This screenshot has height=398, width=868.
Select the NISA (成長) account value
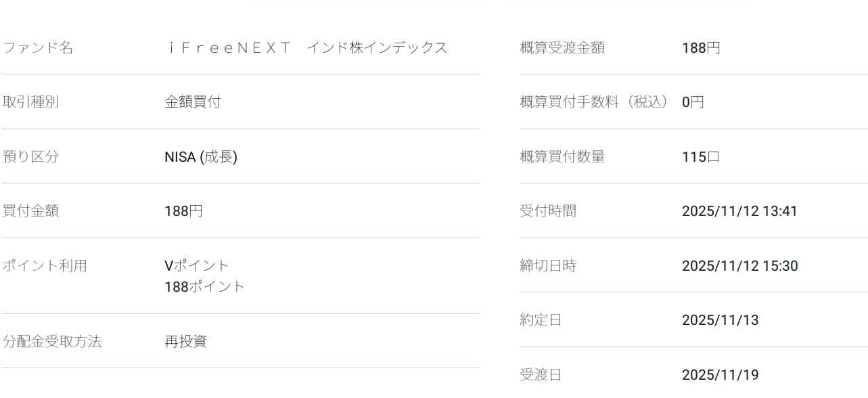(x=201, y=157)
